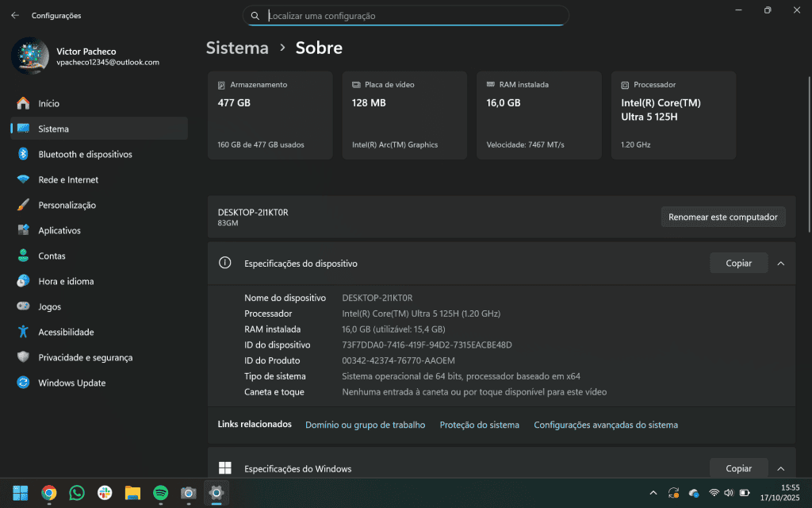The image size is (812, 508).
Task: Launch Spotify from the taskbar
Action: (159, 492)
